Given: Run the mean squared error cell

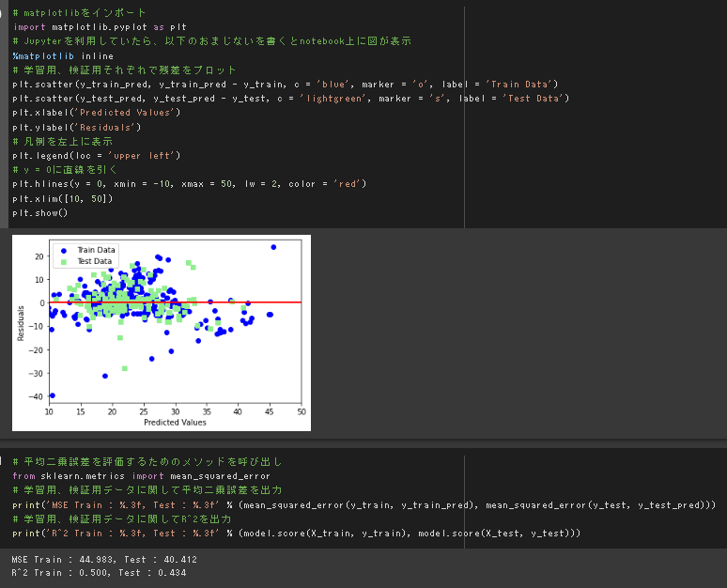Looking at the screenshot, I should pyautogui.click(x=4, y=461).
